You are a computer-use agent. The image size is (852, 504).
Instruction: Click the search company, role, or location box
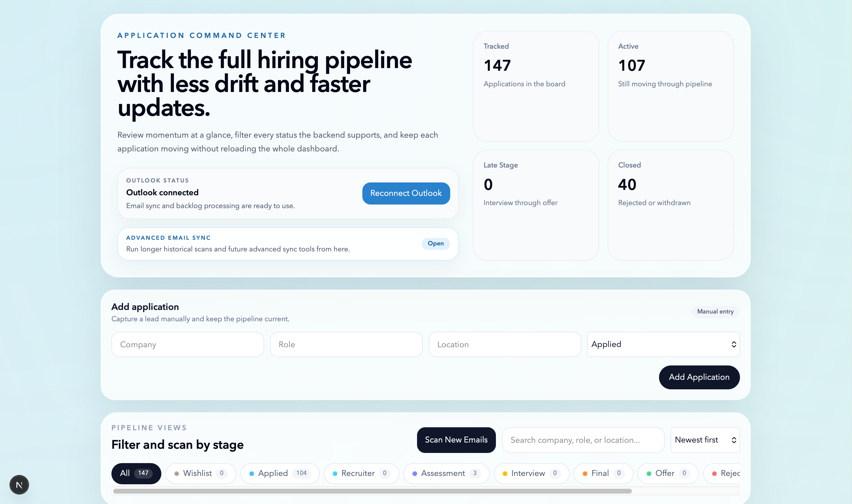click(x=583, y=440)
